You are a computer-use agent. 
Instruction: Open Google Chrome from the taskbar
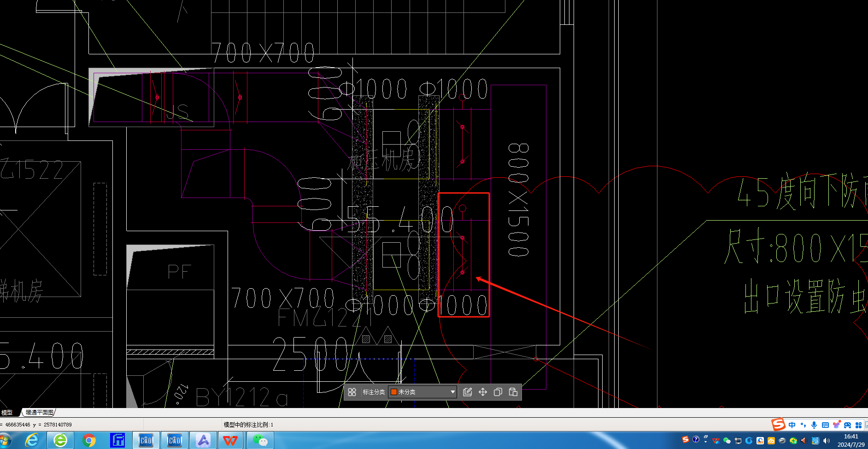click(89, 441)
